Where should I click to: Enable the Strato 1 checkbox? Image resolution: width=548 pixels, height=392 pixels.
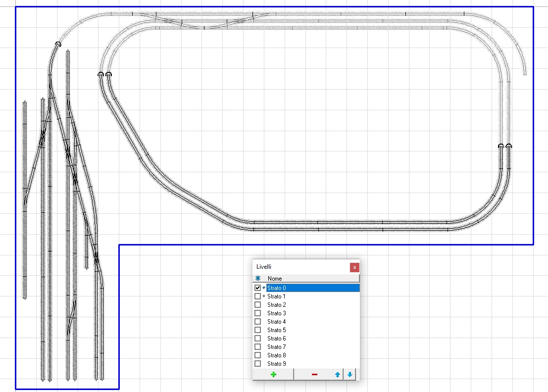coord(257,296)
